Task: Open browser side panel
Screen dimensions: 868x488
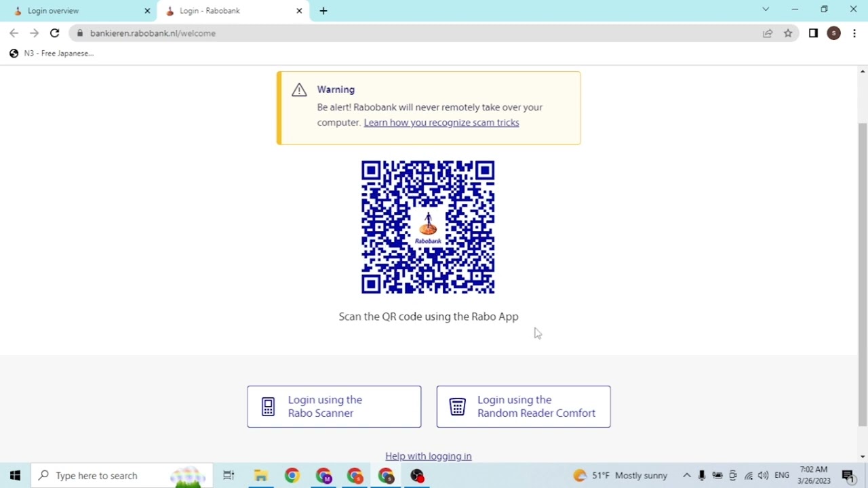Action: [x=813, y=33]
